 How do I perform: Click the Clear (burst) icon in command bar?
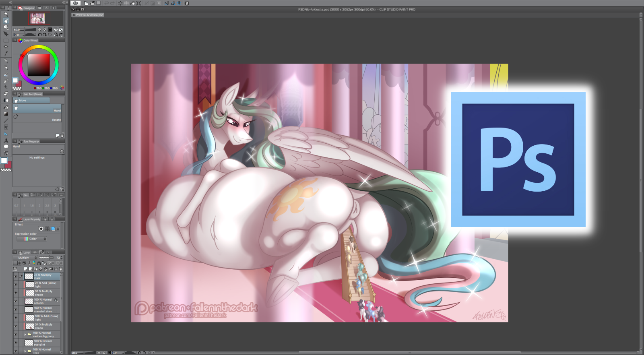point(120,3)
